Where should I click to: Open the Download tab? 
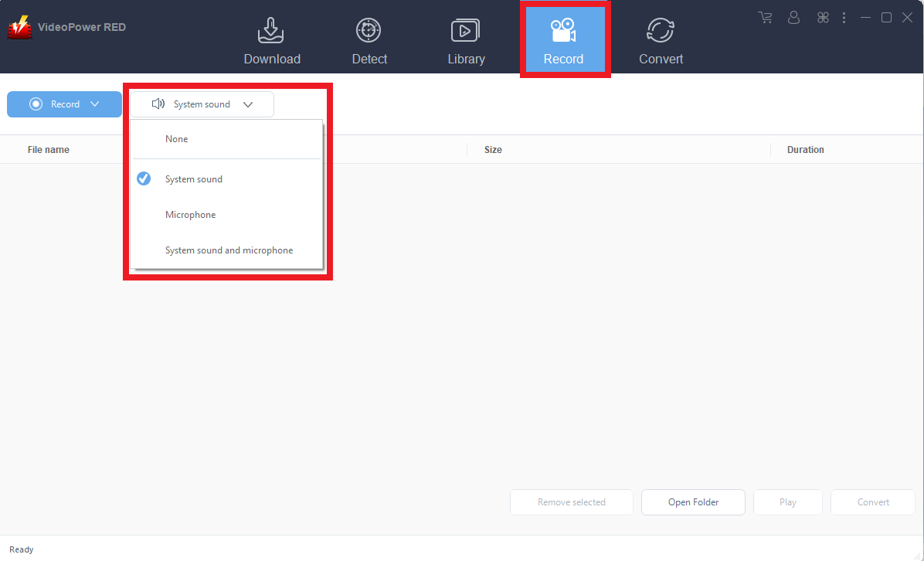(272, 41)
